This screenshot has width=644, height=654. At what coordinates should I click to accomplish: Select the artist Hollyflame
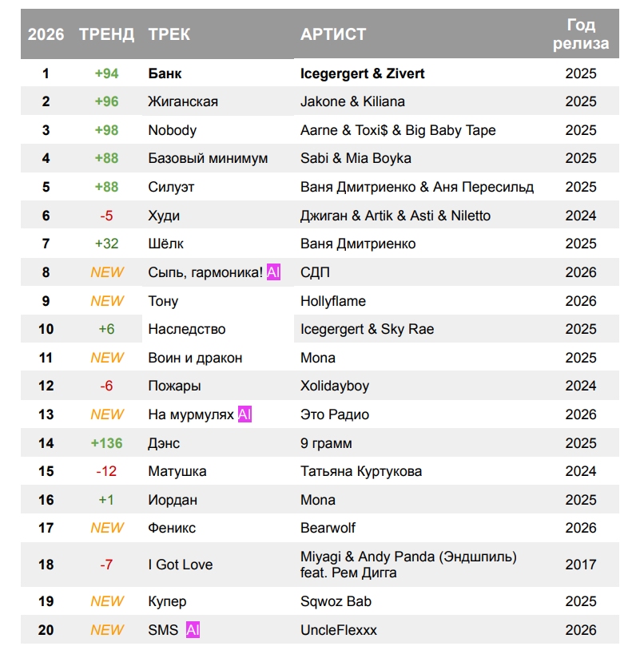coord(333,301)
